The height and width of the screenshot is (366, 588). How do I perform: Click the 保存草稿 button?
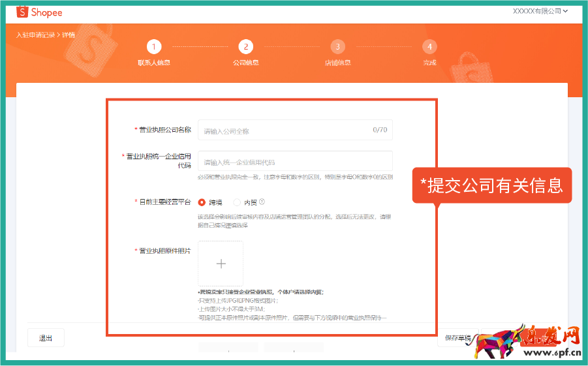pos(458,338)
